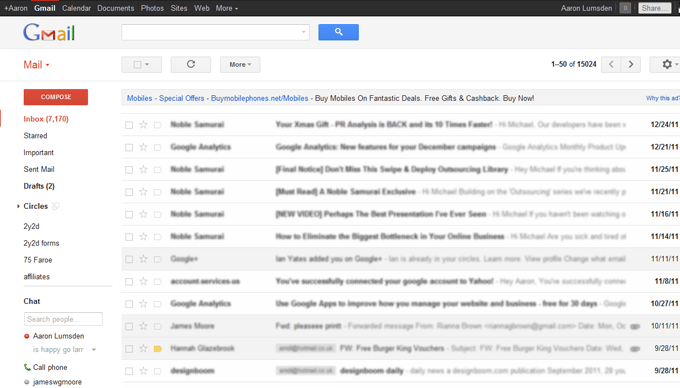The width and height of the screenshot is (680, 388).
Task: Toggle importance marker on designboom email
Action: (x=158, y=371)
